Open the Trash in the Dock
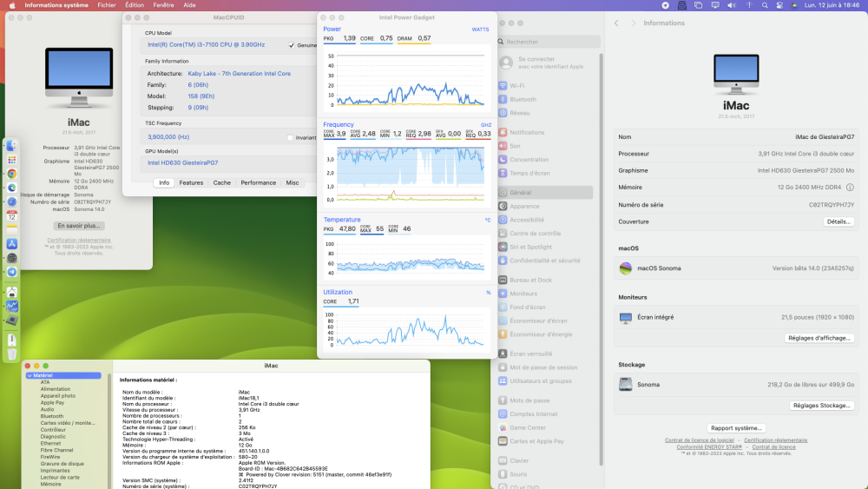 point(11,354)
